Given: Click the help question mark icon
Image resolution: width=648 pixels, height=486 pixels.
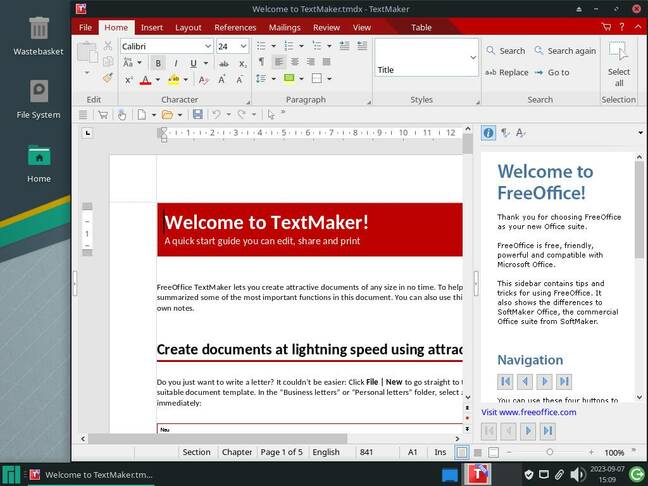Looking at the screenshot, I should (x=622, y=27).
